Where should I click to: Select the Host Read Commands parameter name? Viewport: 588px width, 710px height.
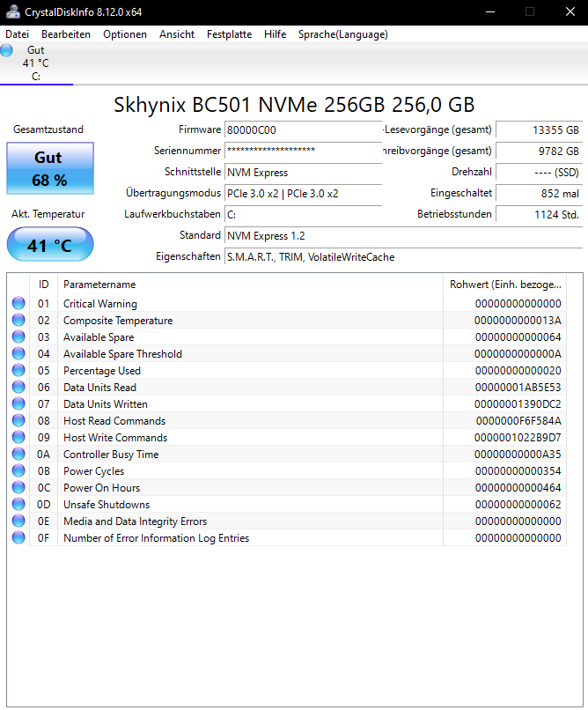point(114,421)
